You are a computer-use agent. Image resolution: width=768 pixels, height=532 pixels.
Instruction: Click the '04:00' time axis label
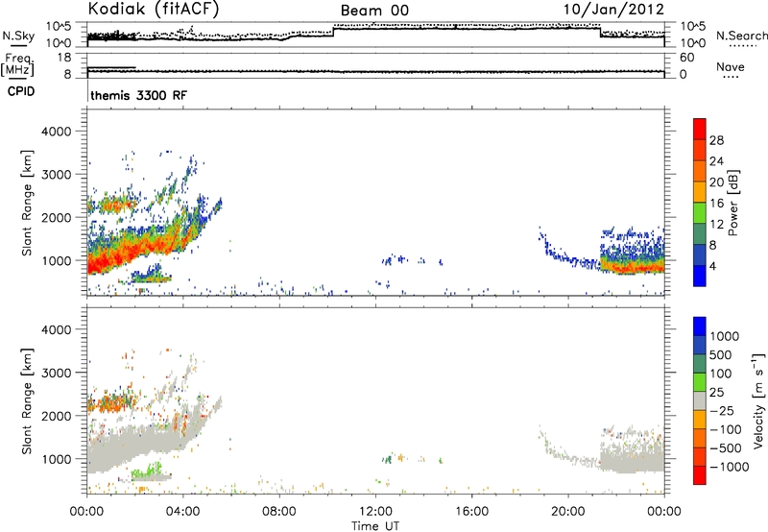183,512
